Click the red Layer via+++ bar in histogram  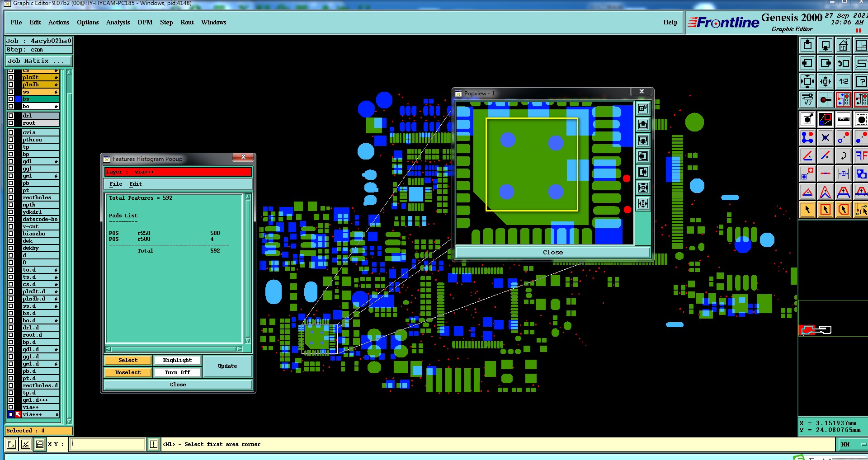[178, 172]
